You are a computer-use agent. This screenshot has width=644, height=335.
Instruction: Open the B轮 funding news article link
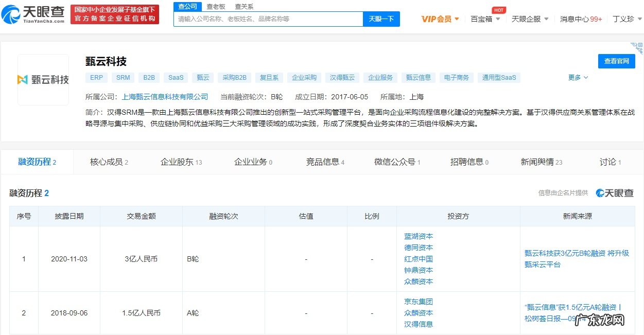pyautogui.click(x=576, y=259)
